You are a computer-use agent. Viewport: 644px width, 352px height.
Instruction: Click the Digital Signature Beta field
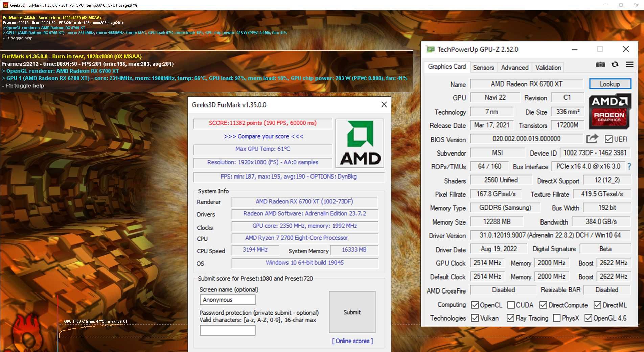click(605, 249)
